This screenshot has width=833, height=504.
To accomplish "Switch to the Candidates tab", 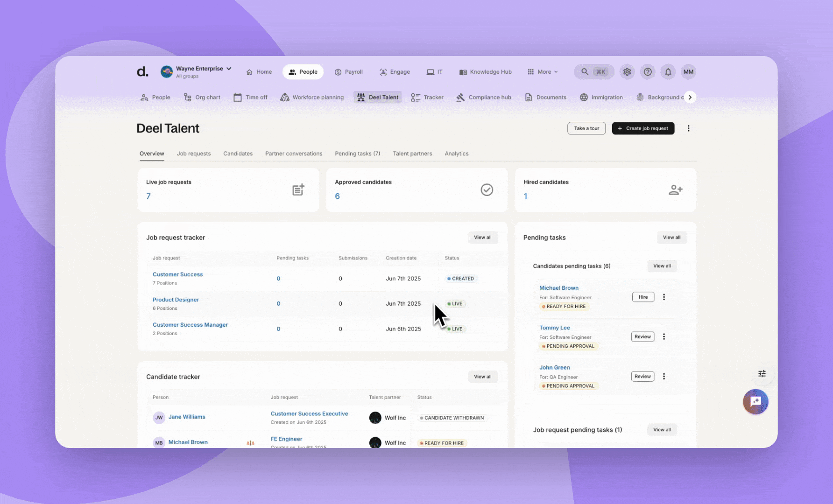I will pyautogui.click(x=238, y=154).
